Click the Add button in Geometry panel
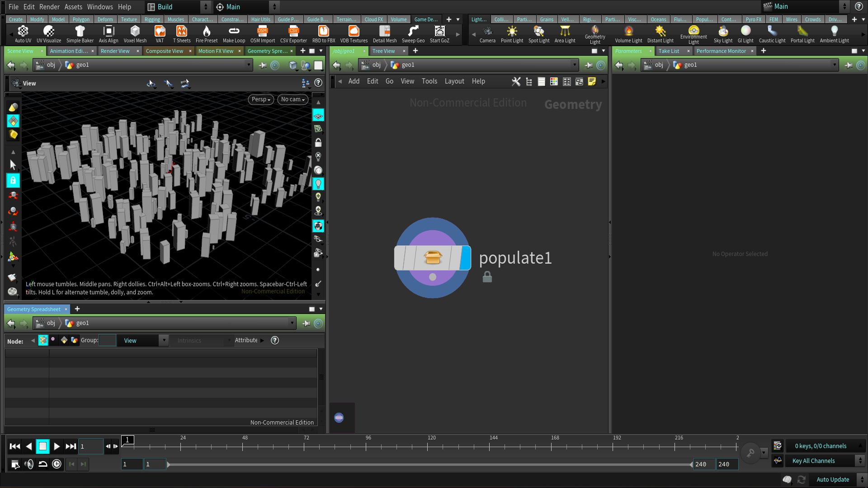This screenshot has width=868, height=488. click(354, 81)
